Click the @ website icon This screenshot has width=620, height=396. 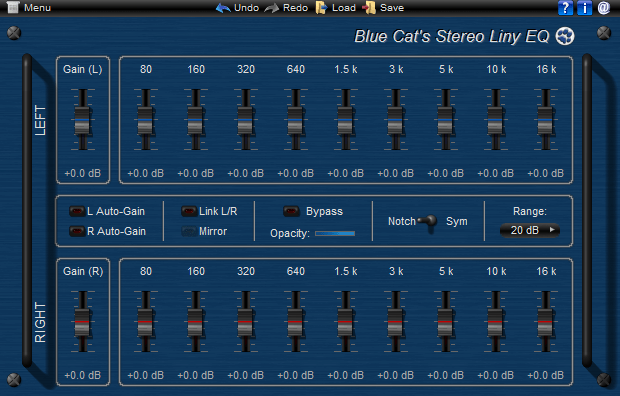tap(604, 8)
